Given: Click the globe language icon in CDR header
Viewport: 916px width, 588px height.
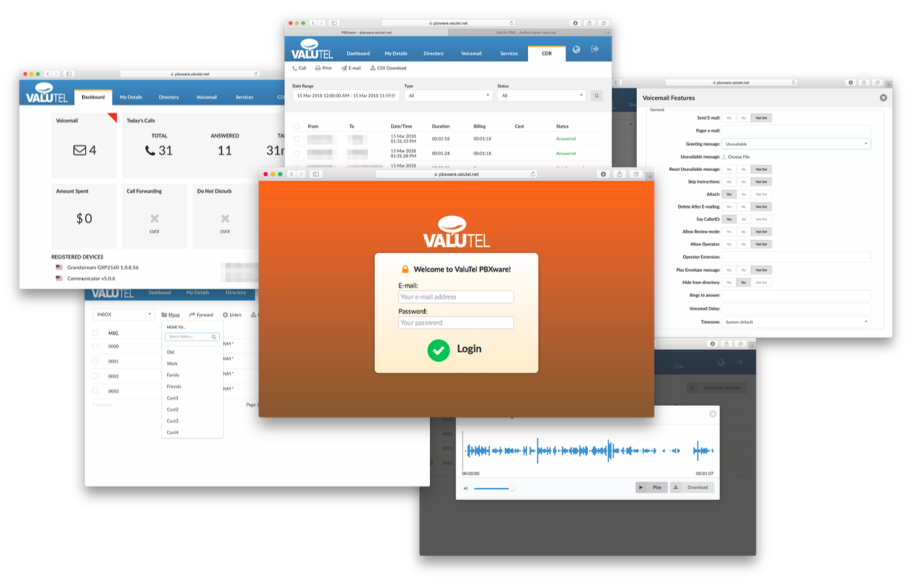Looking at the screenshot, I should point(576,49).
